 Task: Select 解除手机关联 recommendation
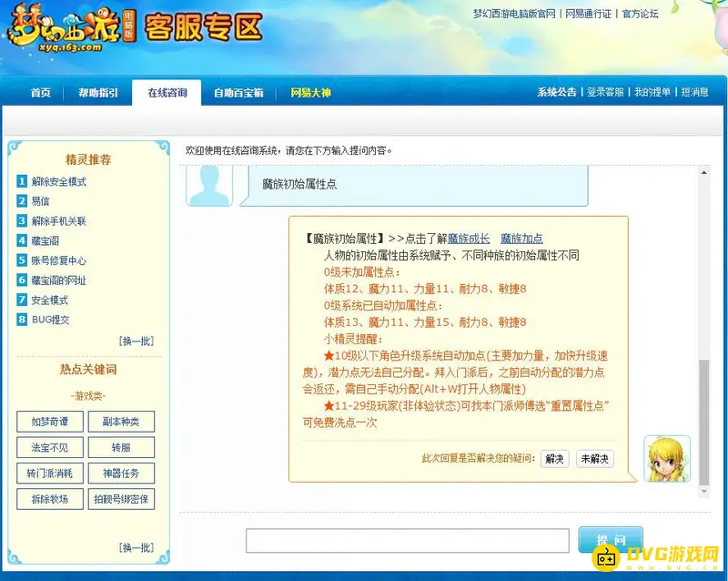tap(59, 221)
